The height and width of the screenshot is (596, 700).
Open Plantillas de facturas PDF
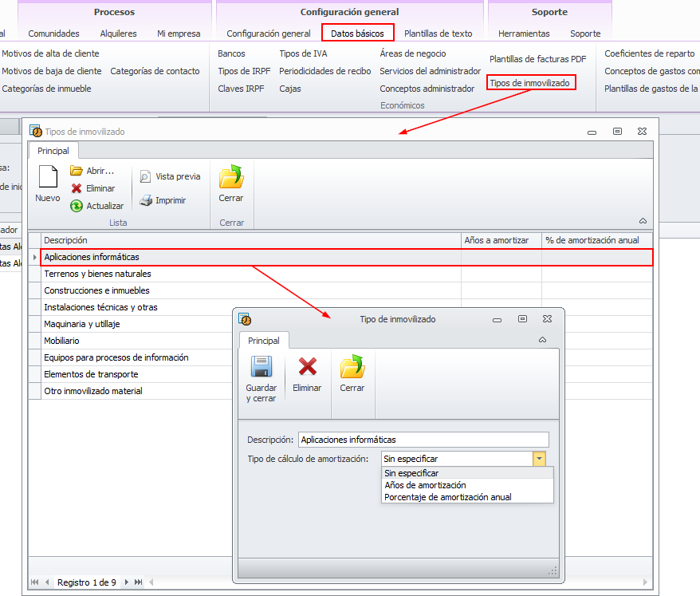point(537,59)
